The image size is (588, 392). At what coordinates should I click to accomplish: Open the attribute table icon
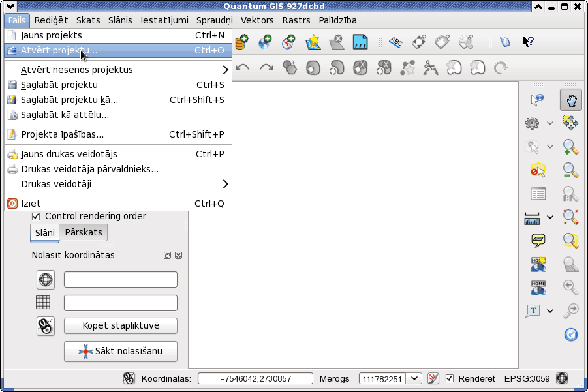click(x=538, y=194)
